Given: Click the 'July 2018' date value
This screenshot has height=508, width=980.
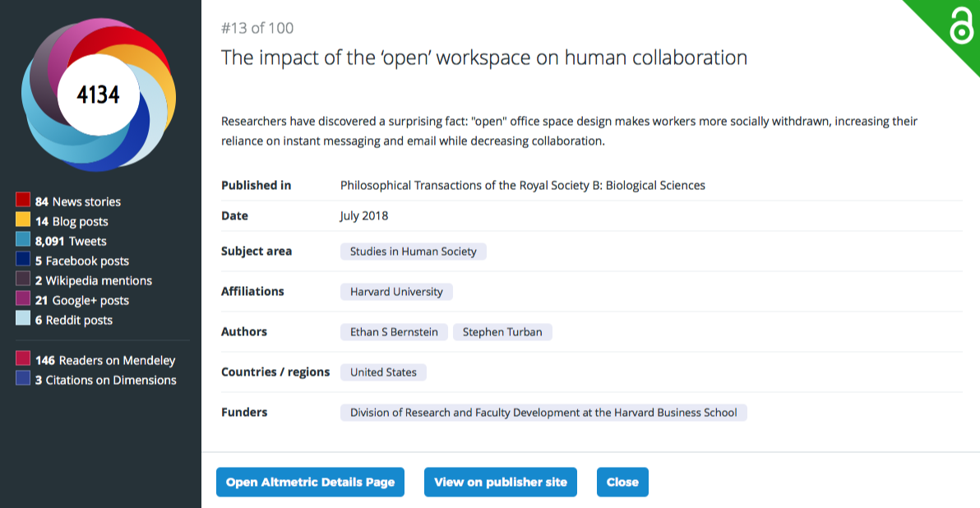Looking at the screenshot, I should tap(364, 215).
